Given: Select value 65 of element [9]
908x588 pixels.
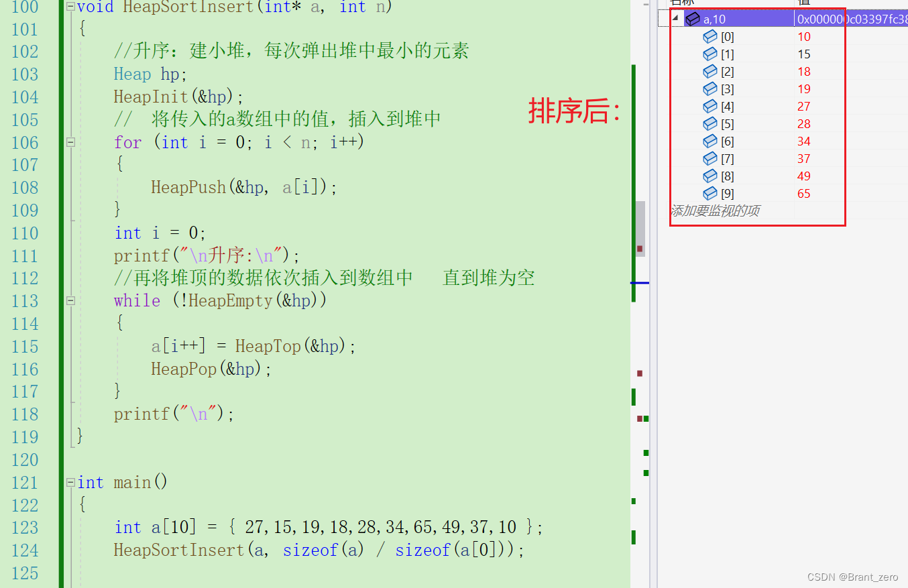Looking at the screenshot, I should pyautogui.click(x=804, y=194).
